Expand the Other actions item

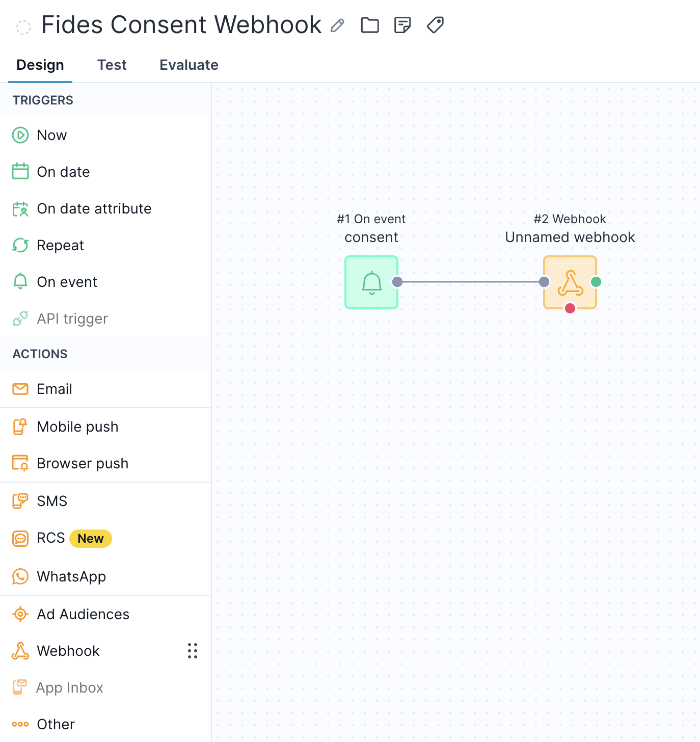click(x=56, y=724)
